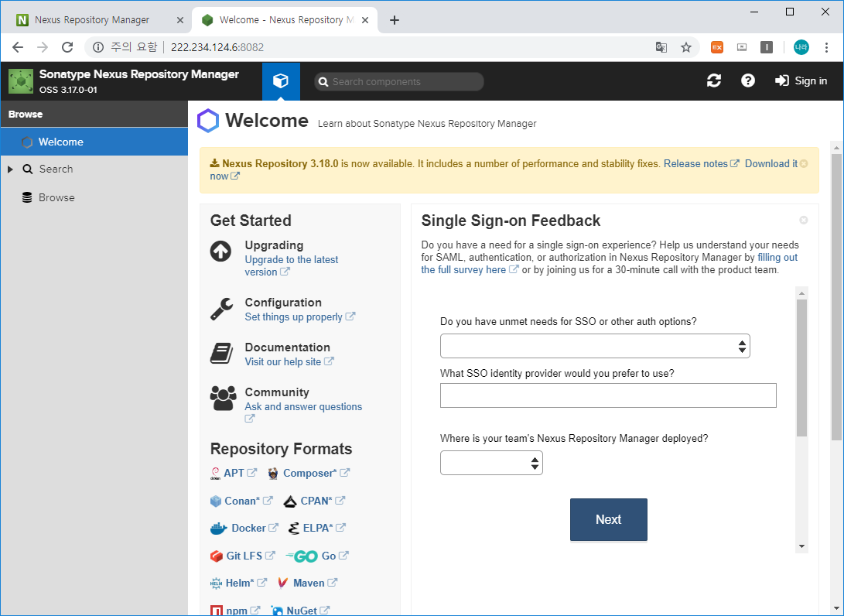This screenshot has width=844, height=616.
Task: Open the npm format link
Action: pyautogui.click(x=243, y=611)
